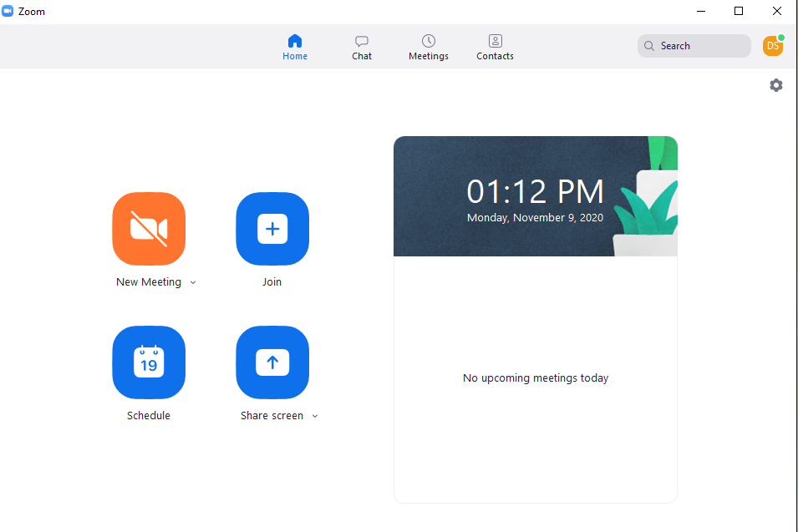
Task: Click the blue Join plus icon
Action: [272, 229]
